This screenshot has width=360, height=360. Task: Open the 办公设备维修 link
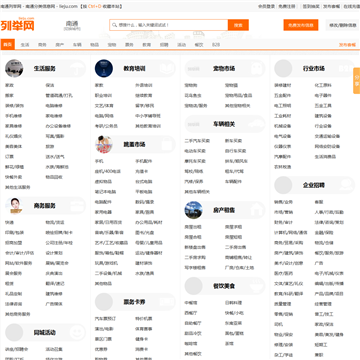pos(58,126)
